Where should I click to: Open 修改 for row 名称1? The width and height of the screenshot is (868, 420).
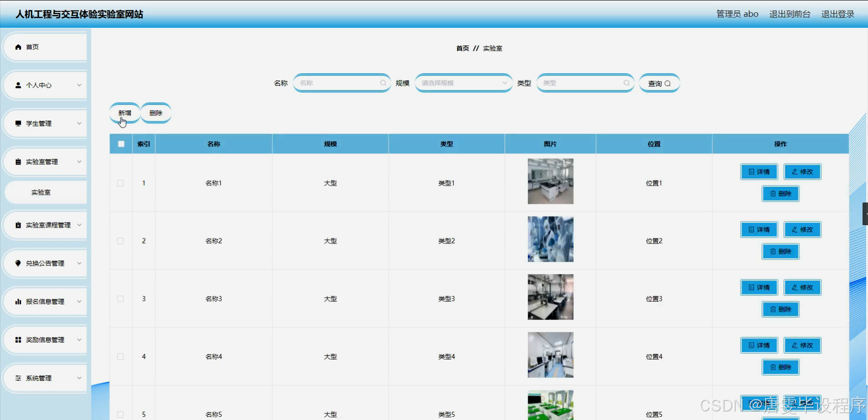[802, 172]
